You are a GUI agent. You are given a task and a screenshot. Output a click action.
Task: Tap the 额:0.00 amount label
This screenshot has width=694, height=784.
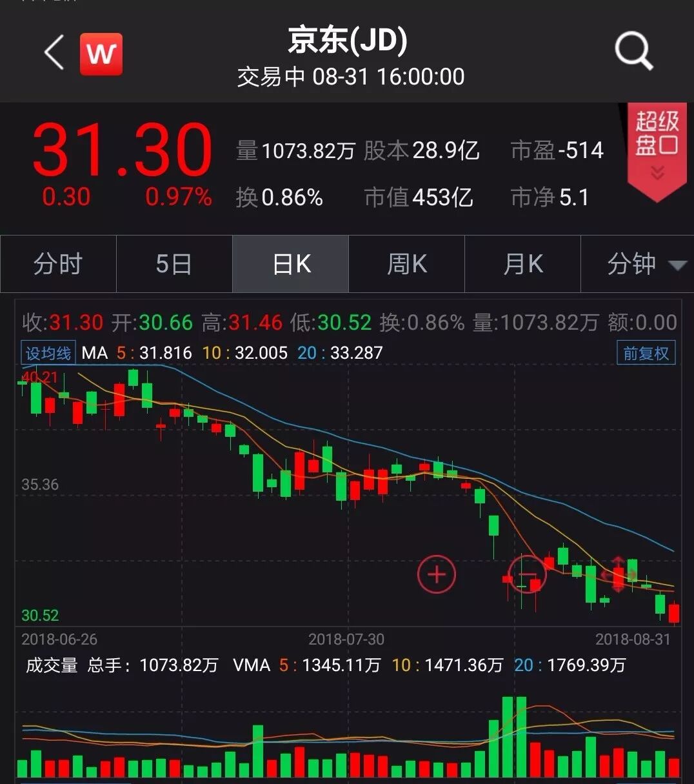pos(642,322)
